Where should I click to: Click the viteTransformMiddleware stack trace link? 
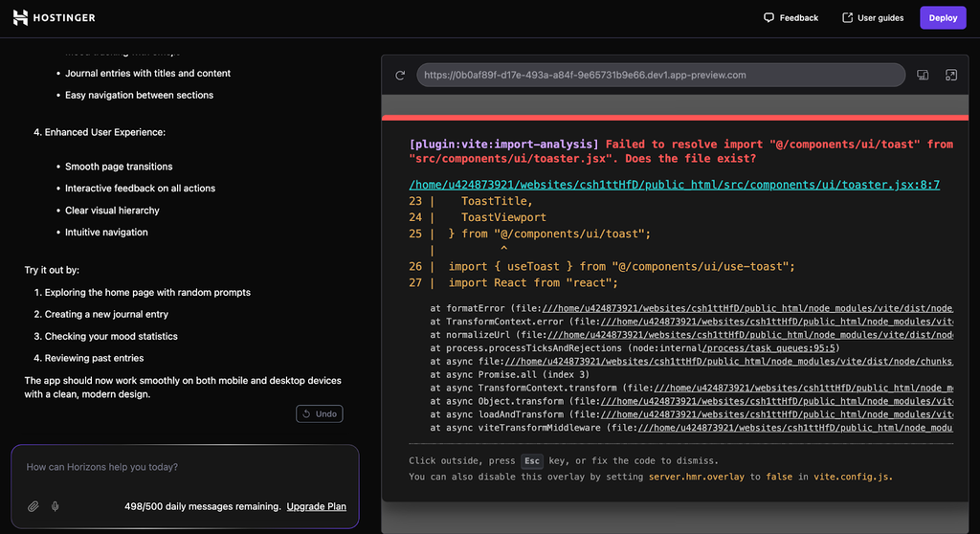[795, 429]
